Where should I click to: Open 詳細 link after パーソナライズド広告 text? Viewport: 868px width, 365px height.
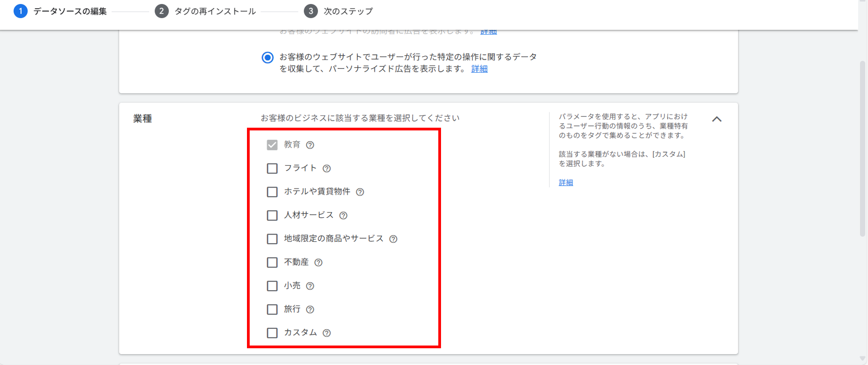pyautogui.click(x=479, y=69)
